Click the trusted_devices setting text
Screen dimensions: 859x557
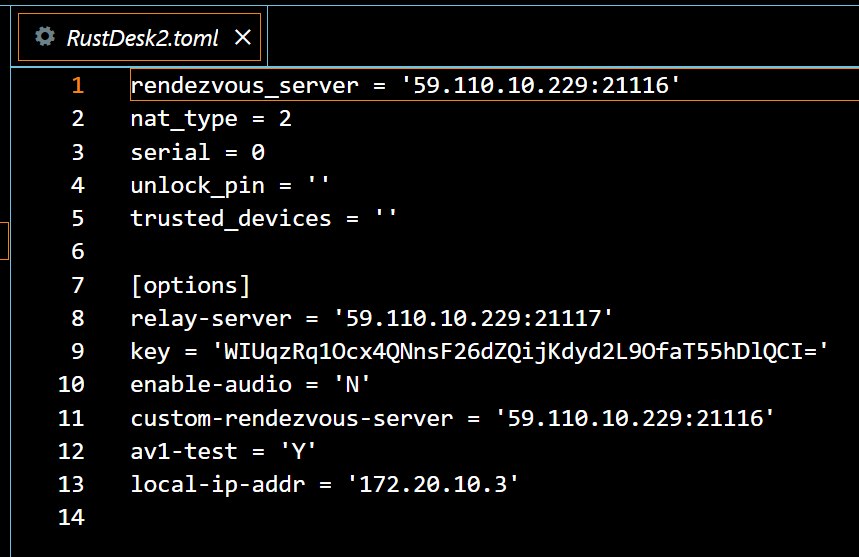(x=230, y=218)
